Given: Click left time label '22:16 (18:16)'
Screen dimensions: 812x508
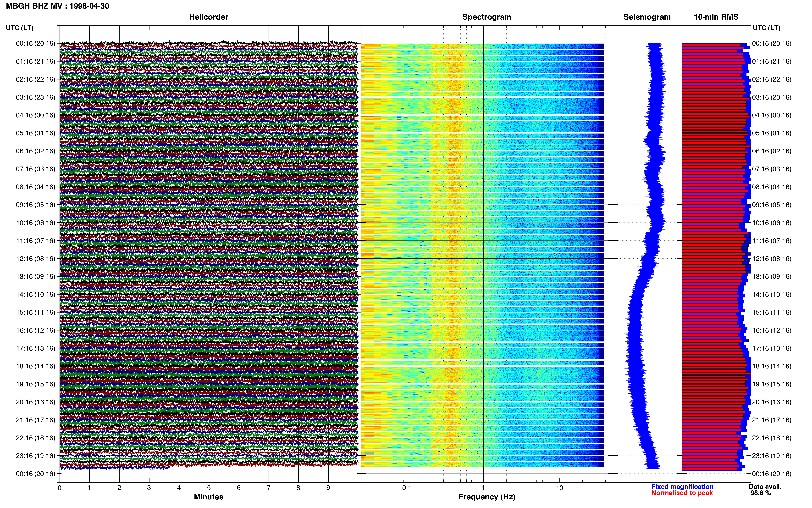Looking at the screenshot, I should point(36,438).
